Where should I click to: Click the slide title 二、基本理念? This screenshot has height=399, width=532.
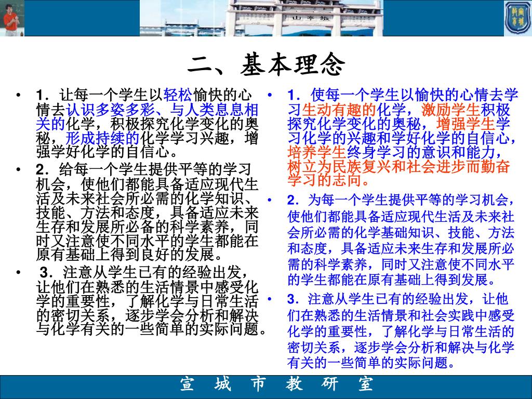pos(267,64)
